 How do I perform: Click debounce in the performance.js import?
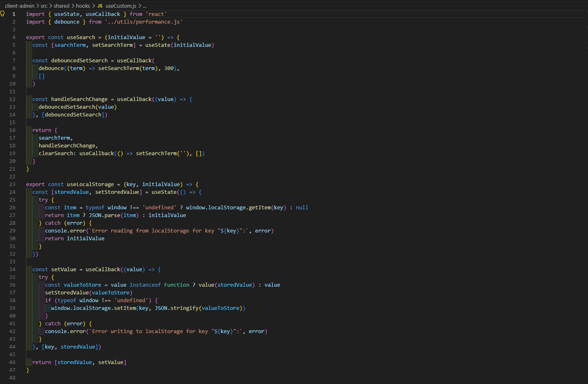[67, 22]
